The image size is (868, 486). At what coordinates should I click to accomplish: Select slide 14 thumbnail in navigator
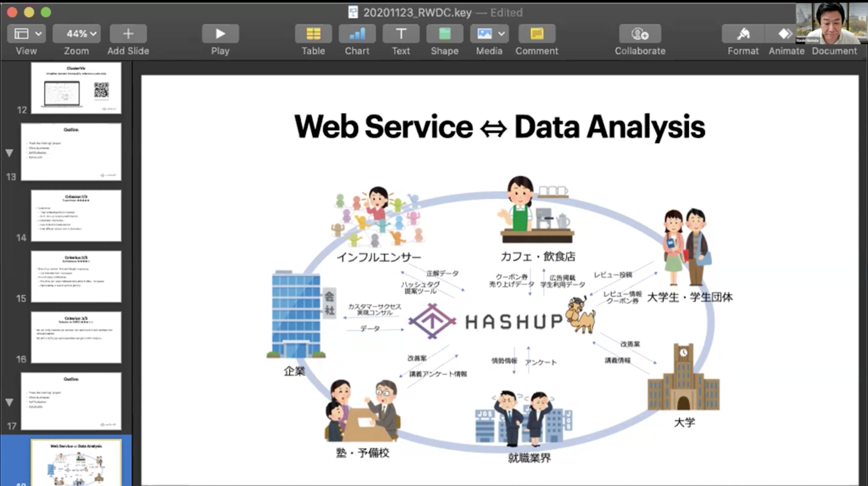click(76, 216)
